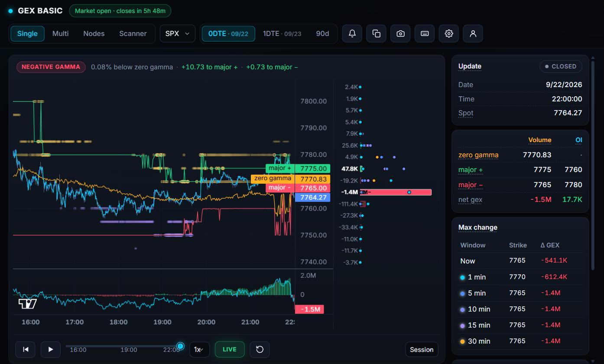Select the Now window row
The image size is (604, 364).
(520, 261)
